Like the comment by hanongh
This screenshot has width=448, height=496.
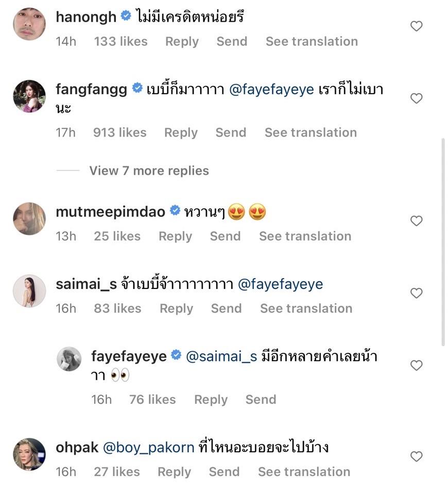pyautogui.click(x=416, y=26)
